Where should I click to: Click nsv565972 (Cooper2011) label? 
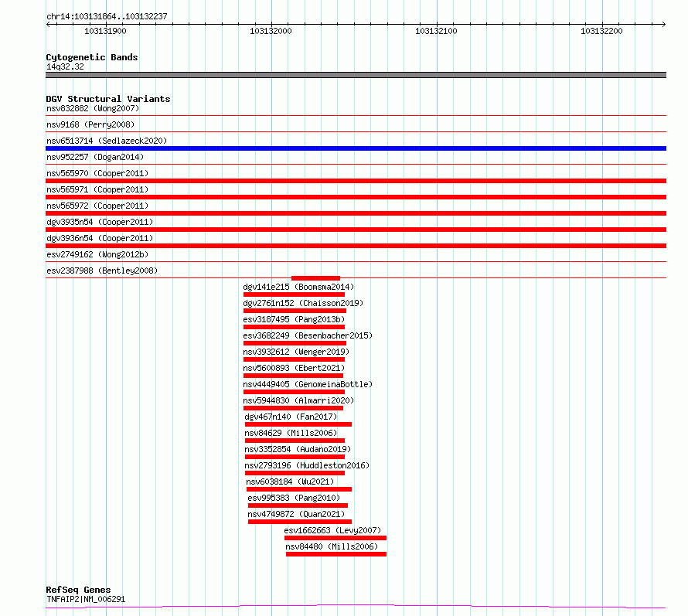[97, 206]
